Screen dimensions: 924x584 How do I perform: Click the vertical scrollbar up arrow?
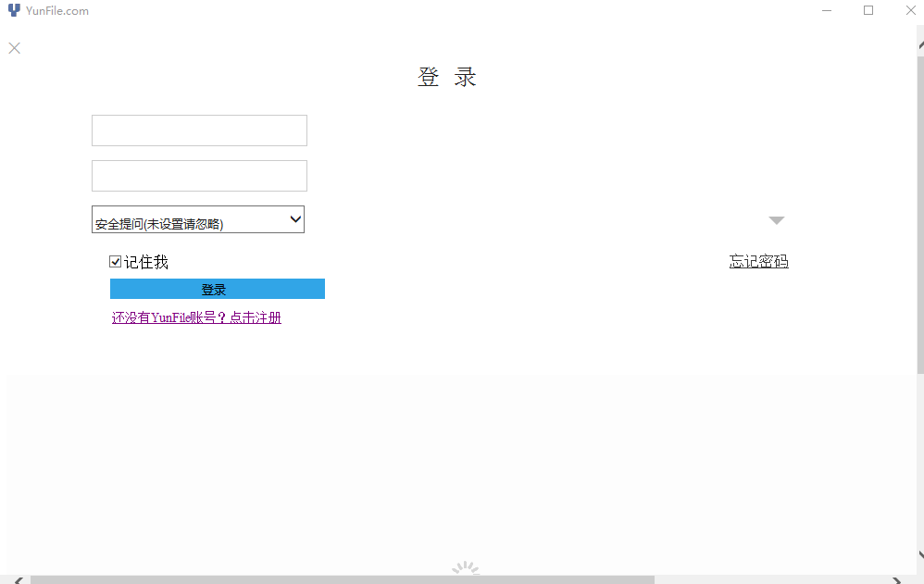tap(920, 45)
